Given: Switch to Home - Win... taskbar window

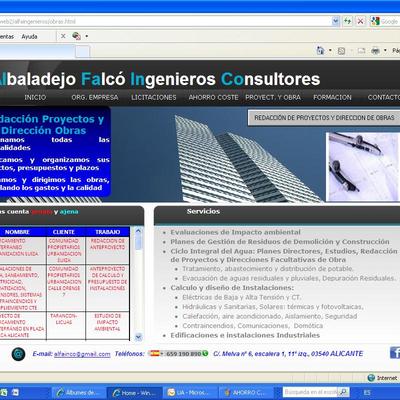Looking at the screenshot, I should click(x=134, y=393).
